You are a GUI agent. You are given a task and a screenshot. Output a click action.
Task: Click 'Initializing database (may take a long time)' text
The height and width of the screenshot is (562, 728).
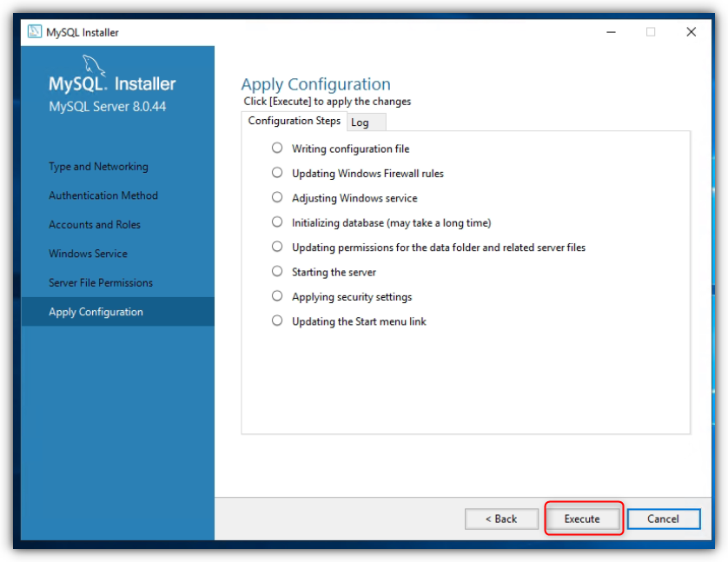[392, 222]
